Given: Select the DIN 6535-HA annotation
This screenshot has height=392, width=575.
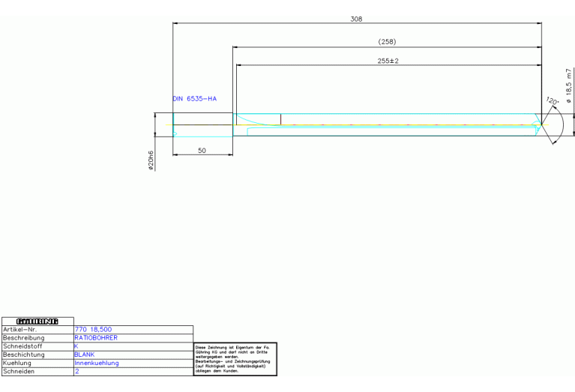Looking at the screenshot, I should click(x=194, y=98).
